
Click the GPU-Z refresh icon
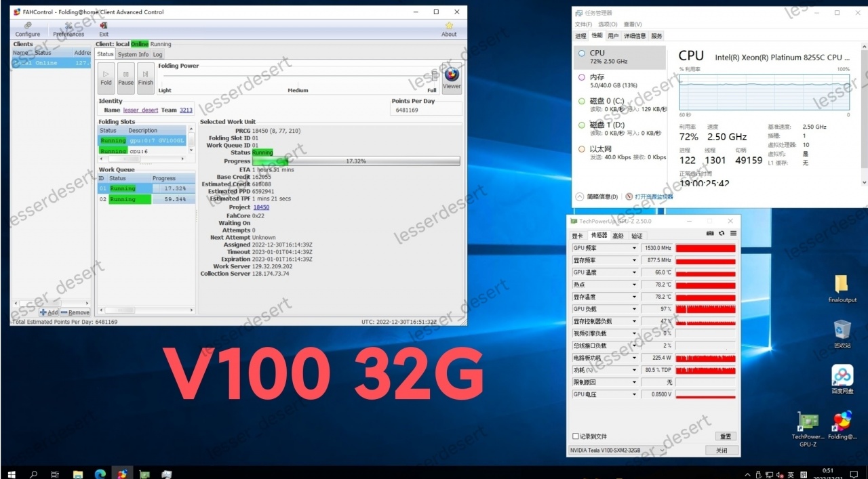722,234
